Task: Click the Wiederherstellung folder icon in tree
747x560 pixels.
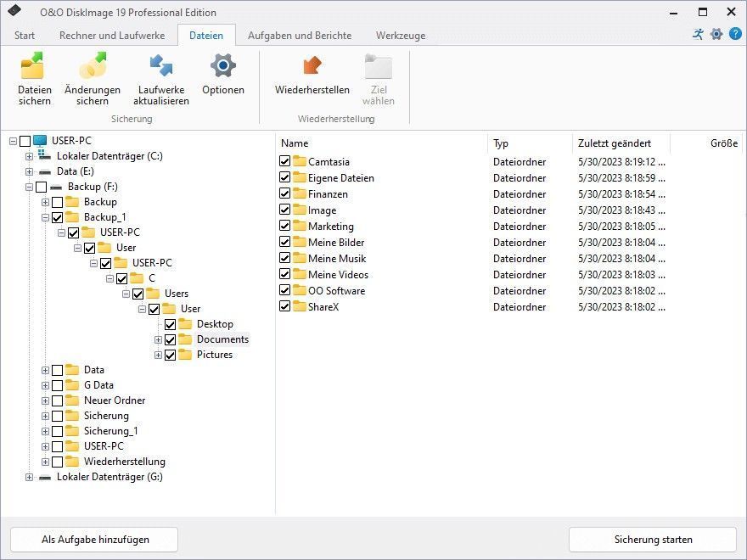Action: (72, 461)
